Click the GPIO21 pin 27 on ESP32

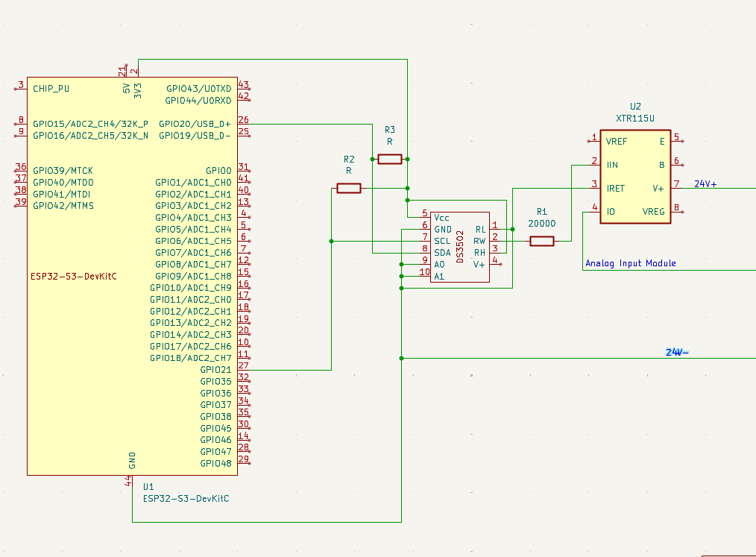point(244,370)
